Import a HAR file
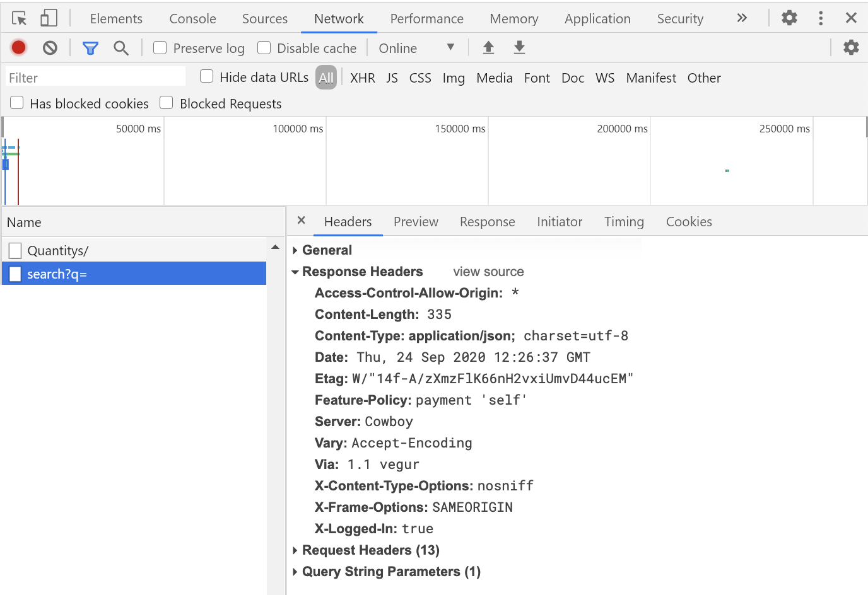The height and width of the screenshot is (595, 868). (x=488, y=47)
